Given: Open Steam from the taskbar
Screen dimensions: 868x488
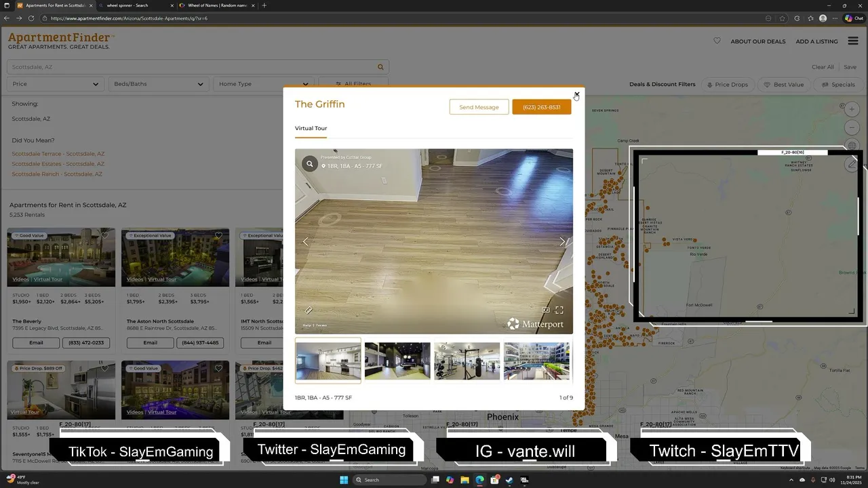Looking at the screenshot, I should click(x=509, y=480).
